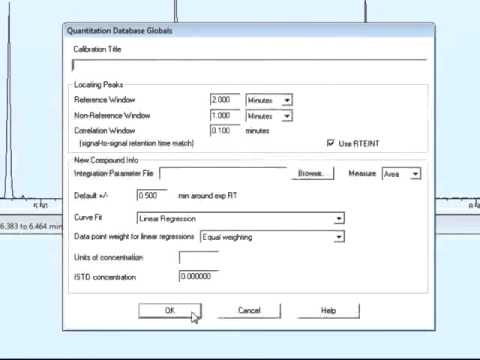Click the 'Curve Fit' label
This screenshot has width=480, height=360.
88,217
